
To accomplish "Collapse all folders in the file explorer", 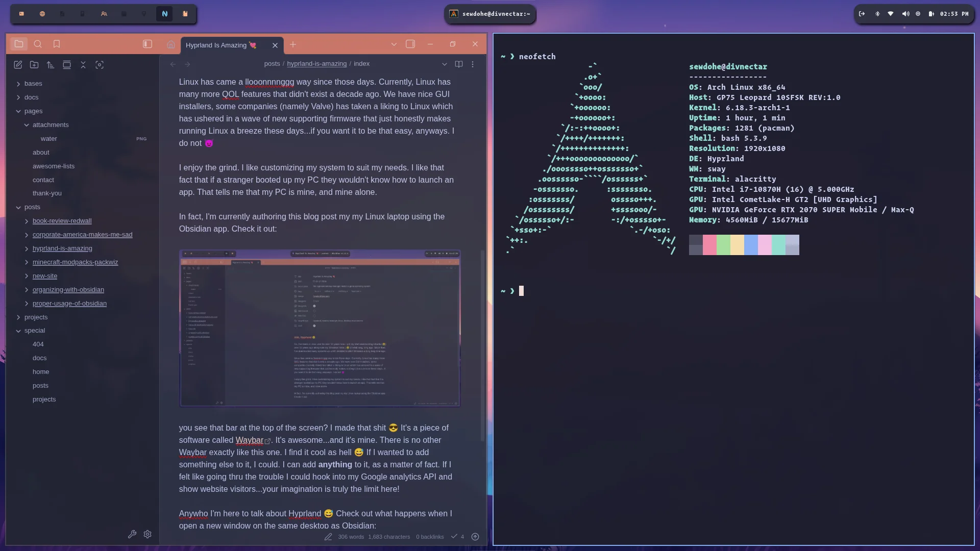I will tap(83, 65).
